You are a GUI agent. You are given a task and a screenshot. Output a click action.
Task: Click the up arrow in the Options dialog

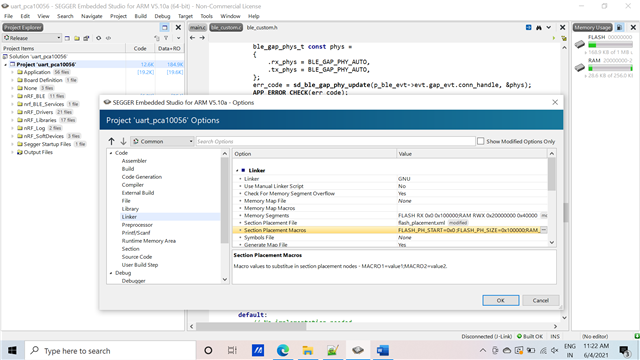click(x=111, y=141)
